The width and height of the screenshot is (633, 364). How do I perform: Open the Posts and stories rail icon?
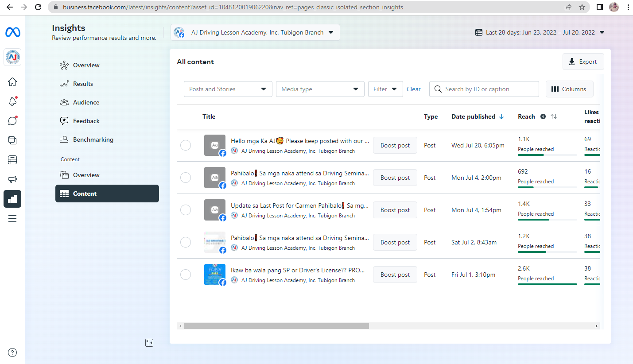coord(12,140)
